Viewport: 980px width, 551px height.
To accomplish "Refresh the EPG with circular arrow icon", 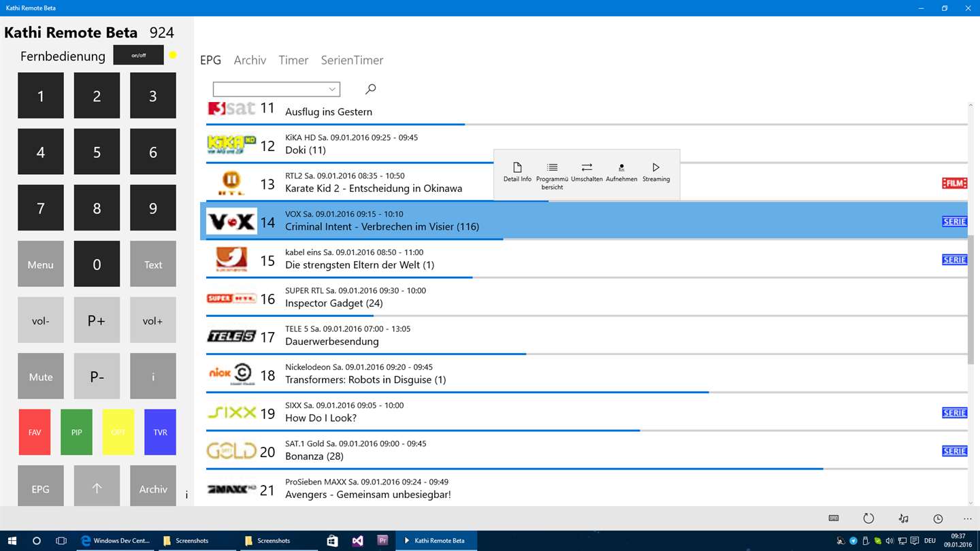I will click(x=868, y=518).
